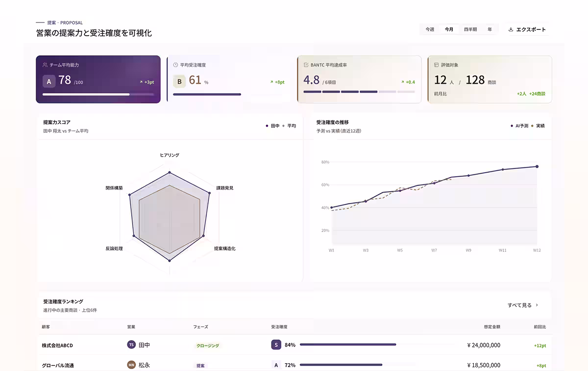The width and height of the screenshot is (588, 371).
Task: Click the 前回比 column header
Action: tap(540, 326)
